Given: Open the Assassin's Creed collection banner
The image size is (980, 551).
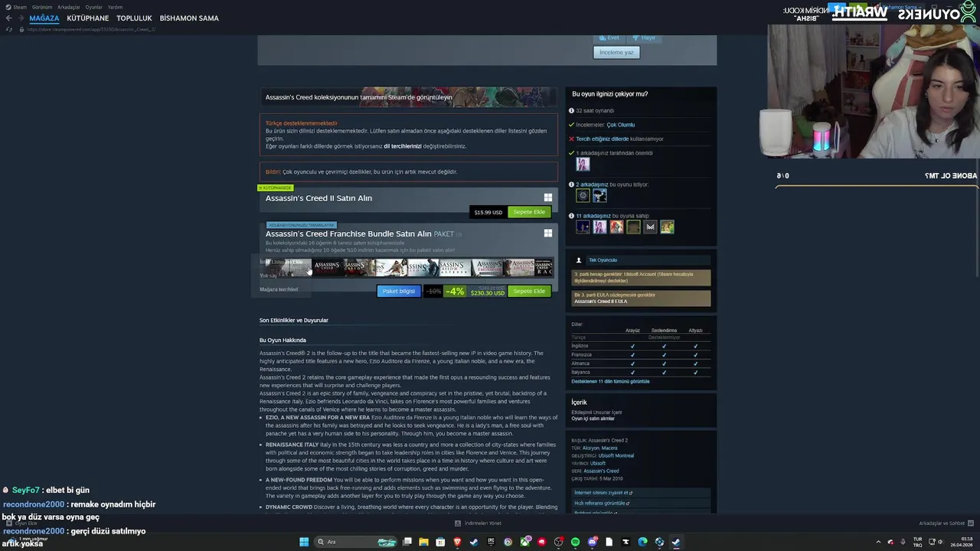Looking at the screenshot, I should (408, 97).
